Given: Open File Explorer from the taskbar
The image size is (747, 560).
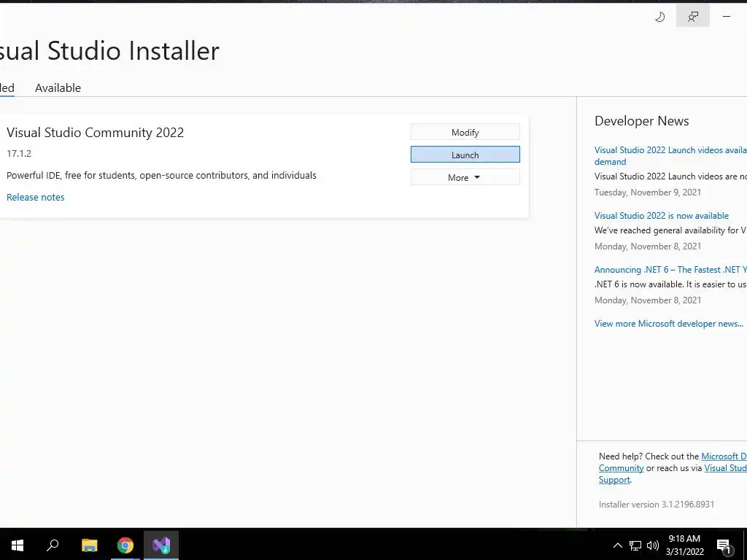Looking at the screenshot, I should tap(90, 545).
